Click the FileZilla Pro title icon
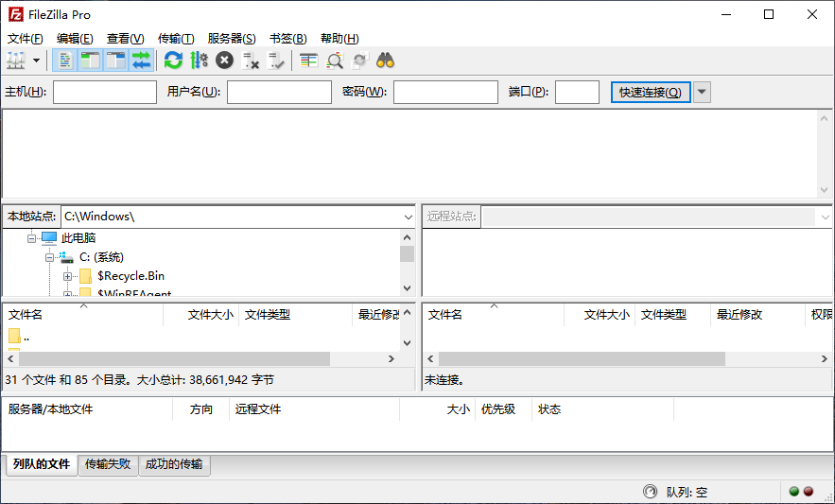The image size is (835, 504). coord(15,14)
